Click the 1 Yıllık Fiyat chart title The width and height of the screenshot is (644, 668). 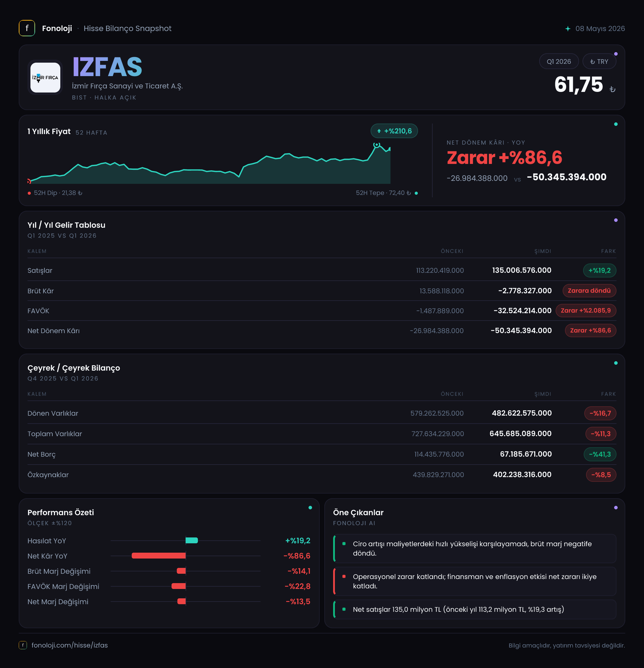49,131
